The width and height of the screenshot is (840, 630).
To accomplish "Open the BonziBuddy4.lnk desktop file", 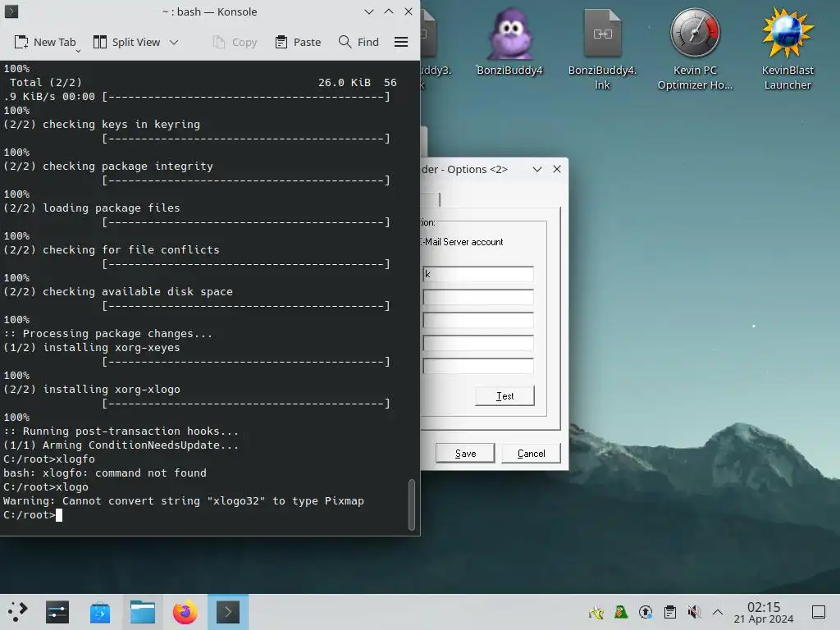I will (602, 48).
